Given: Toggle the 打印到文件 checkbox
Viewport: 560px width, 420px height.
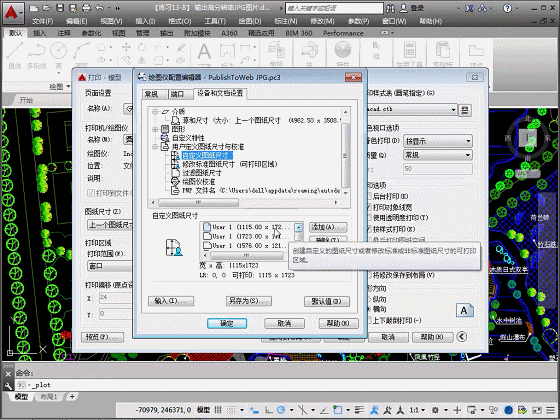Looking at the screenshot, I should coord(91,193).
